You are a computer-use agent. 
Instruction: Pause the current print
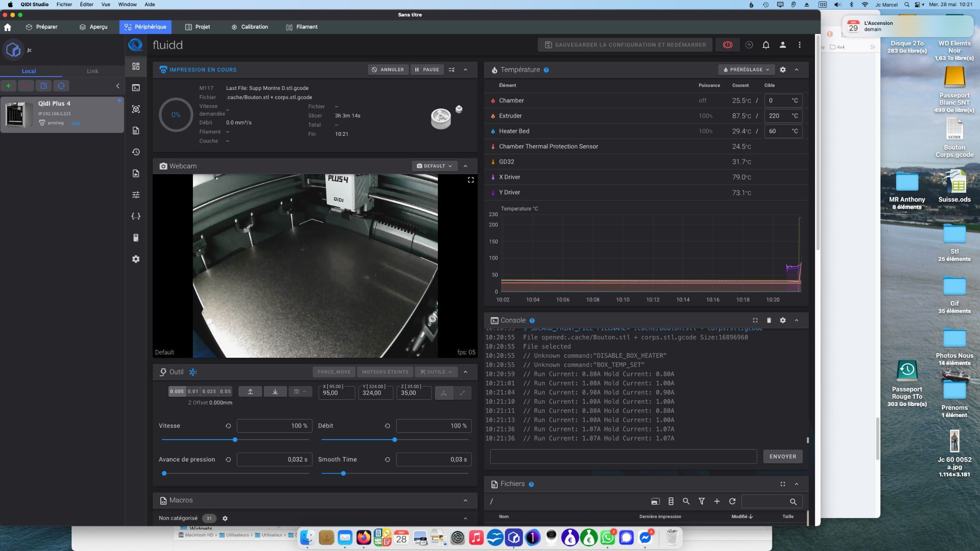[x=427, y=70]
